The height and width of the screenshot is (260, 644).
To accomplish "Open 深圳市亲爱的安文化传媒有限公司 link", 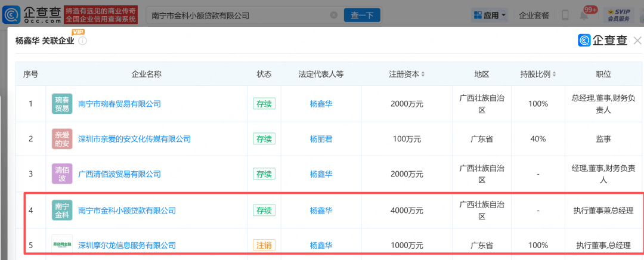I will [x=135, y=139].
